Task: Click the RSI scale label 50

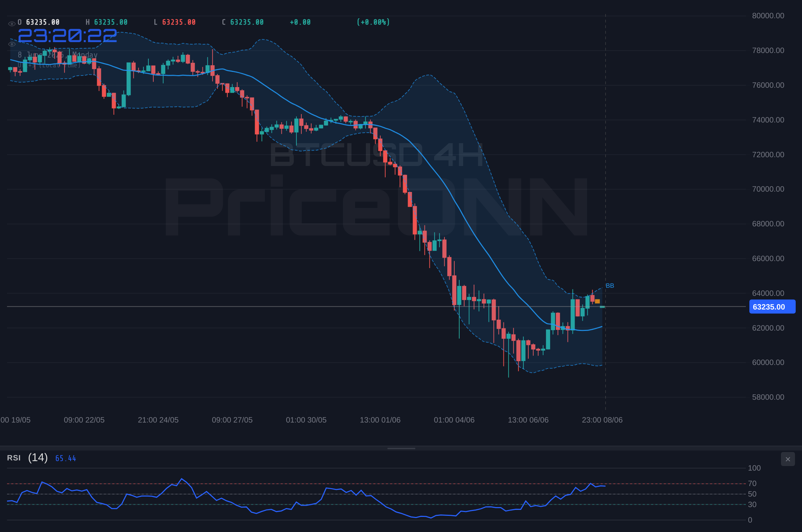Action: coord(752,494)
